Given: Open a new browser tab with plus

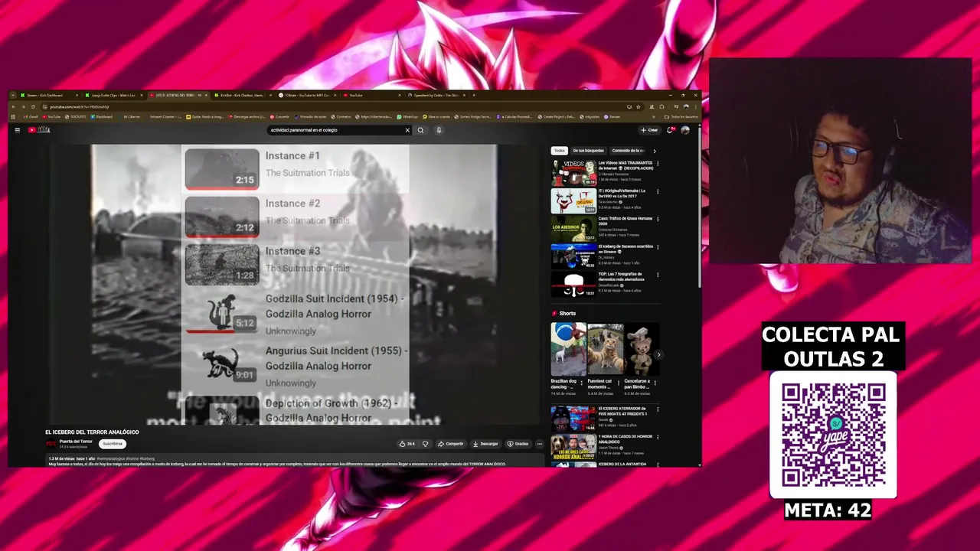Looking at the screenshot, I should [x=474, y=95].
